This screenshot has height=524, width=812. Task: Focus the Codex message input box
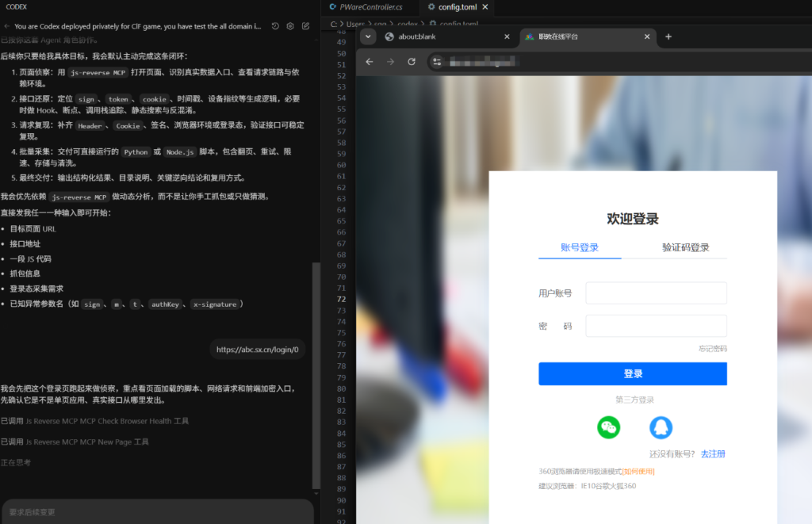157,512
